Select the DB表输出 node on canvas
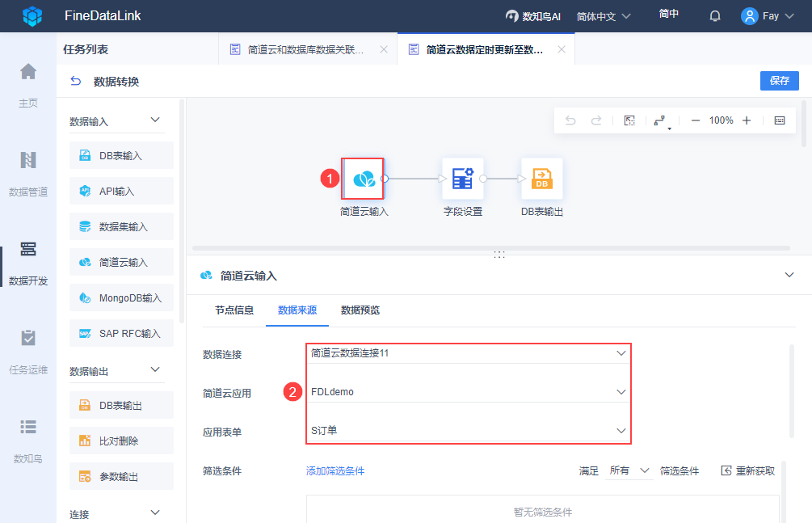This screenshot has width=812, height=523. coord(541,179)
